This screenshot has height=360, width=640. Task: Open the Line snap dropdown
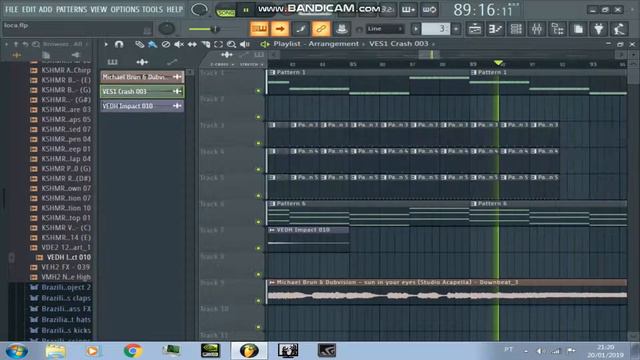(x=384, y=29)
